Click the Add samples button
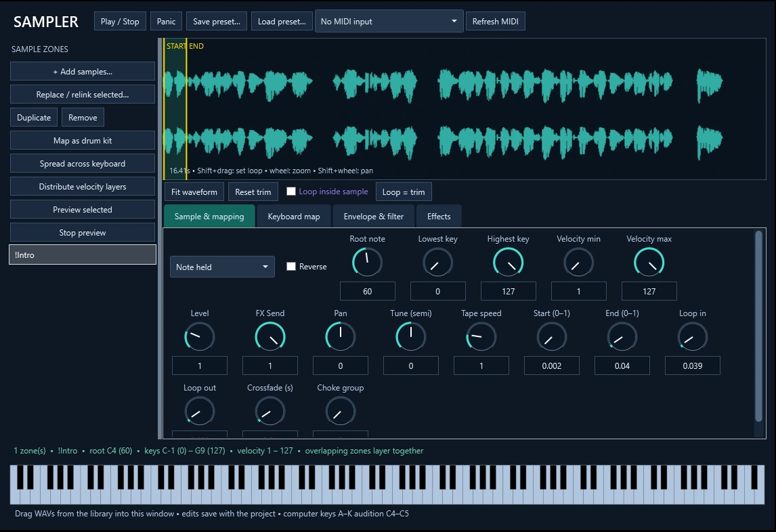 pyautogui.click(x=83, y=71)
